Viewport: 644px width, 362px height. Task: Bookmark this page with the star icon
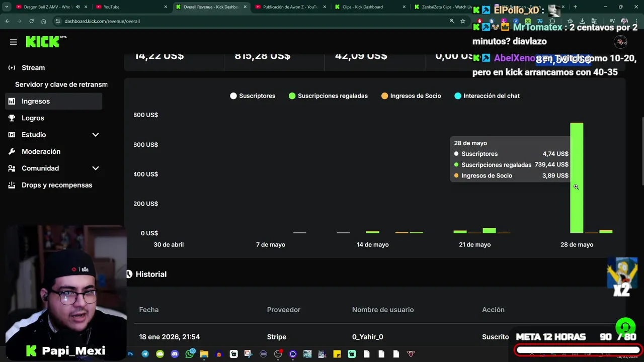click(x=463, y=21)
